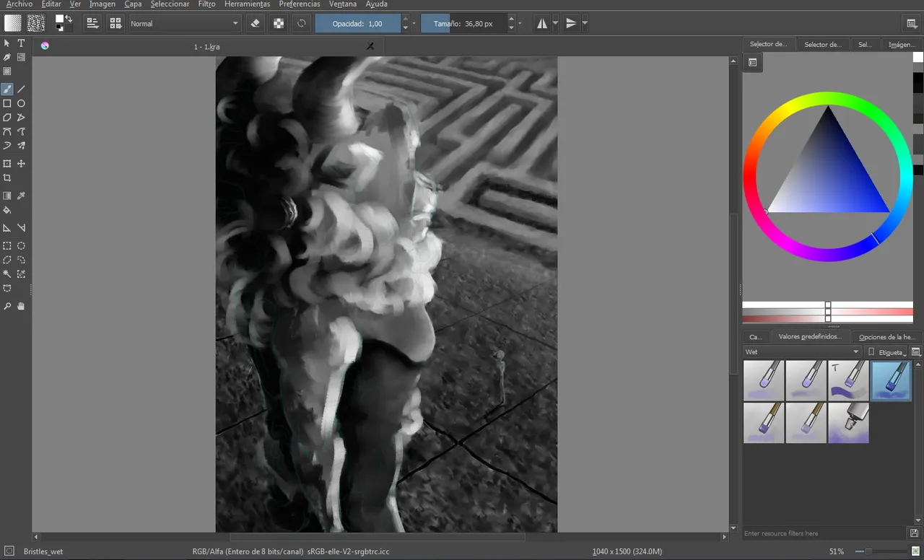
Task: Select the Rectangle tool
Action: click(7, 103)
